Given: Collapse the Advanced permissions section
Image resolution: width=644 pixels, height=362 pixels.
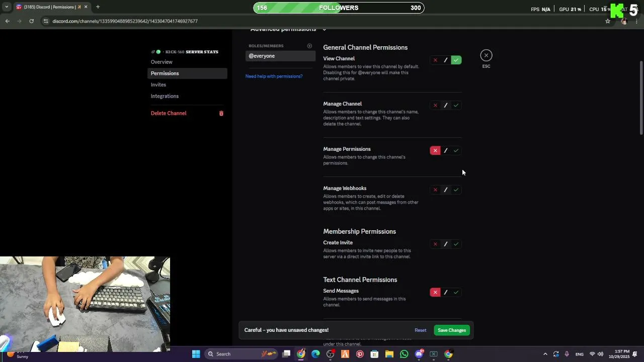Looking at the screenshot, I should 324,30.
